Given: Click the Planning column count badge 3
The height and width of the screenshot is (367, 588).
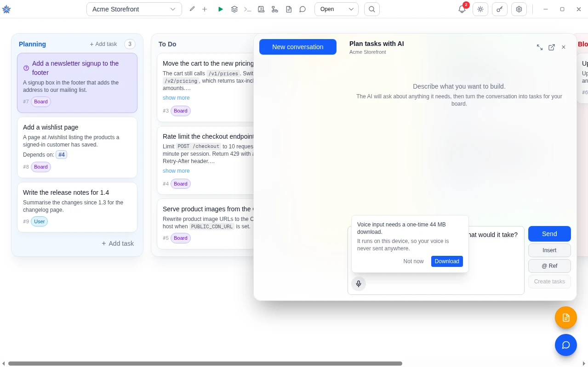Looking at the screenshot, I should coord(130,44).
